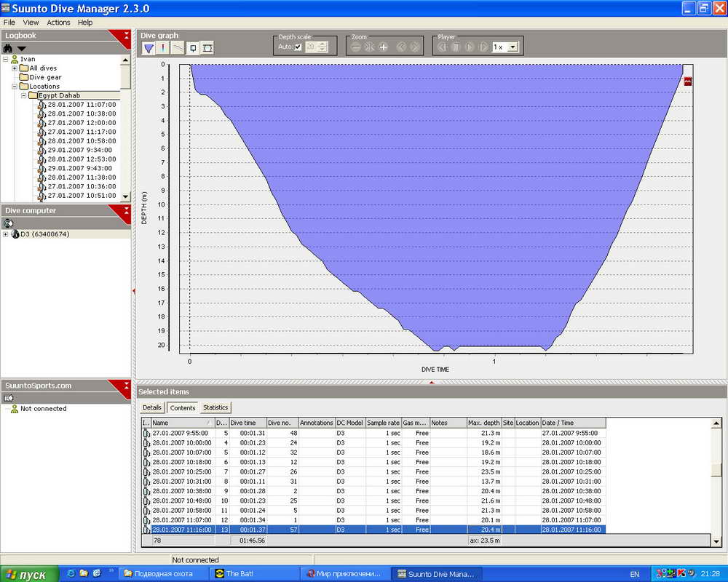Play the dive in the Player
The width and height of the screenshot is (728, 582).
[x=470, y=47]
